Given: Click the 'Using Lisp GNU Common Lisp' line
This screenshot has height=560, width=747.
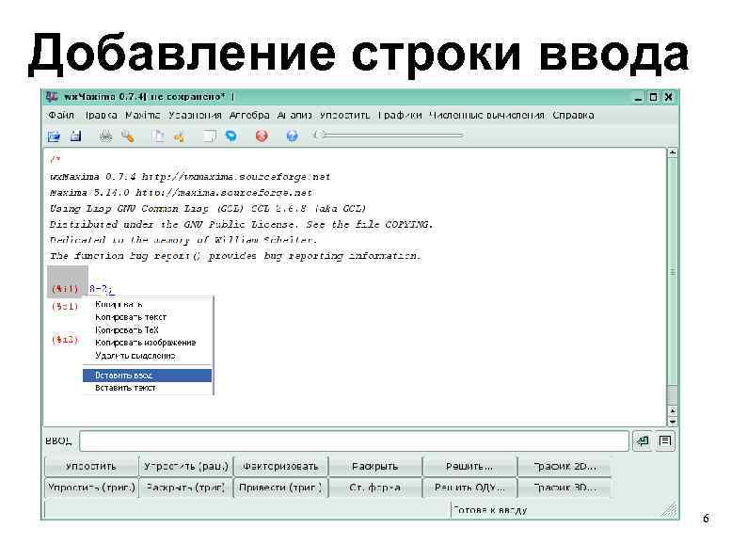Looking at the screenshot, I should [208, 209].
